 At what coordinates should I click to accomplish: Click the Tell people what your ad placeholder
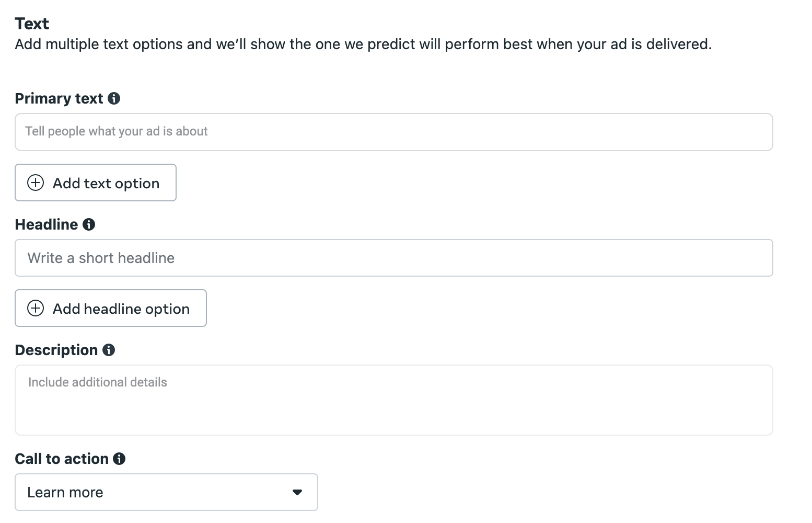pyautogui.click(x=117, y=131)
